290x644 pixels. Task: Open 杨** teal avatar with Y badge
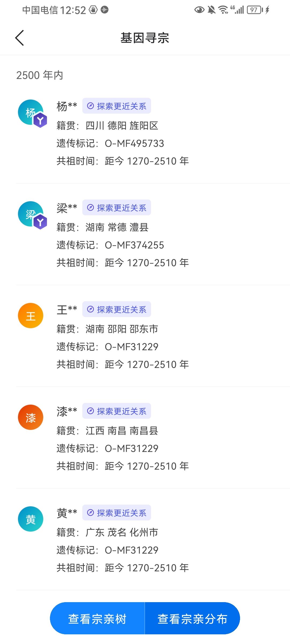[x=31, y=112]
